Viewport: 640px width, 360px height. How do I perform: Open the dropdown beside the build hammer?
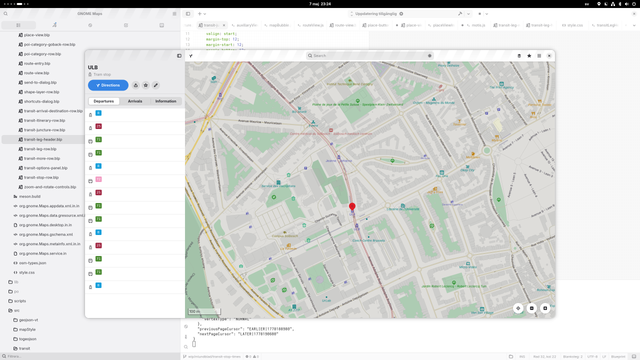point(468,14)
